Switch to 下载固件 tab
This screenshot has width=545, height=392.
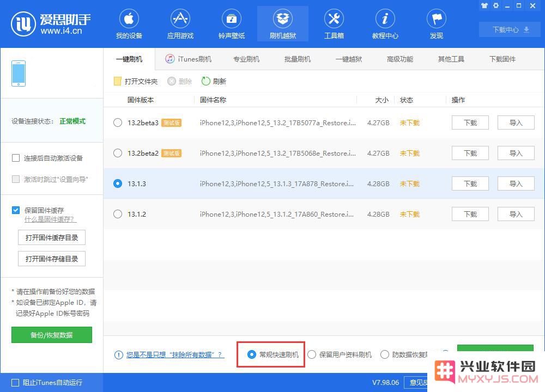pos(502,59)
